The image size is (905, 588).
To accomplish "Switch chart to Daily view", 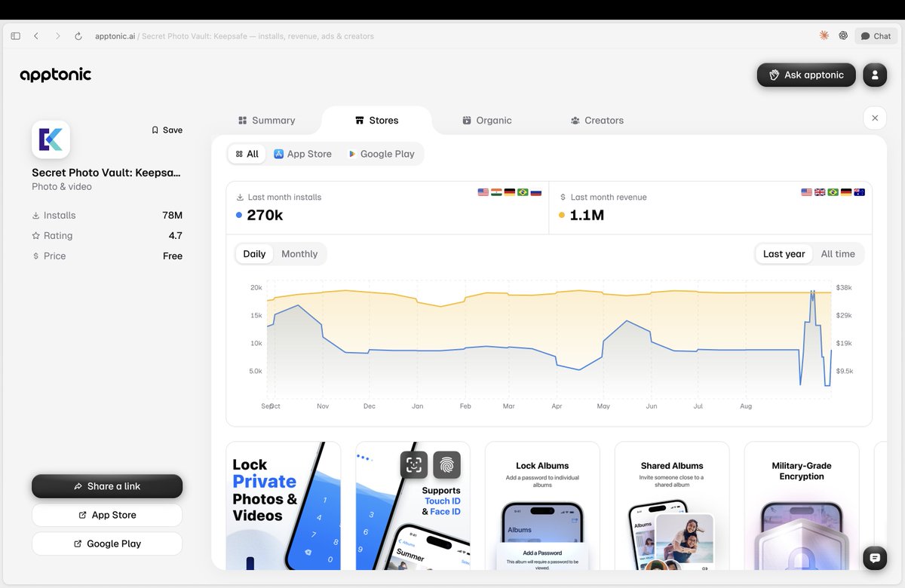I will click(x=254, y=254).
